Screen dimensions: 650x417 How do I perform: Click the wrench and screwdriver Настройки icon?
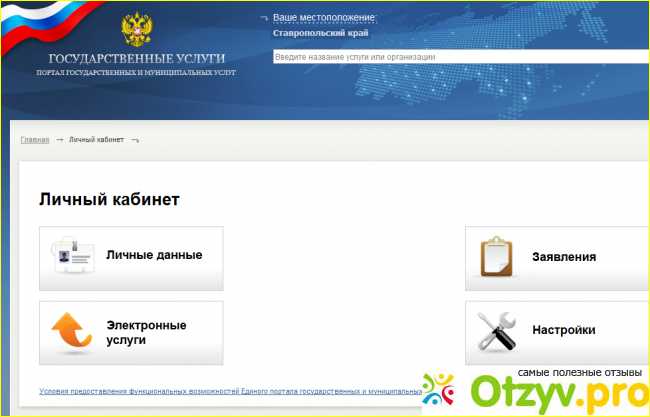[497, 330]
